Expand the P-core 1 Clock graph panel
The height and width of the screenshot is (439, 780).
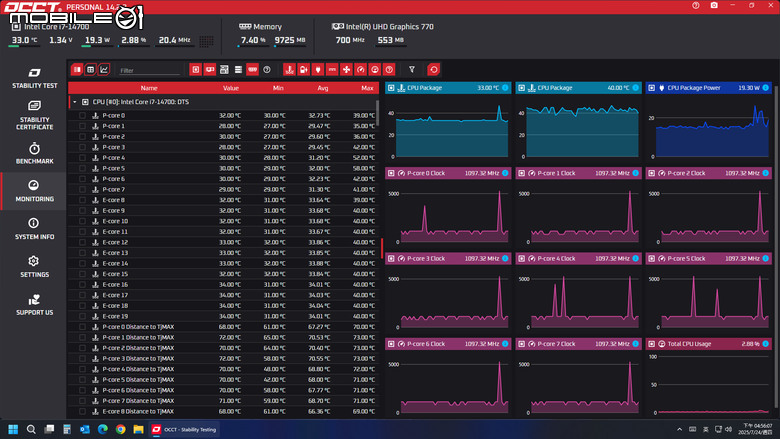pyautogui.click(x=521, y=173)
